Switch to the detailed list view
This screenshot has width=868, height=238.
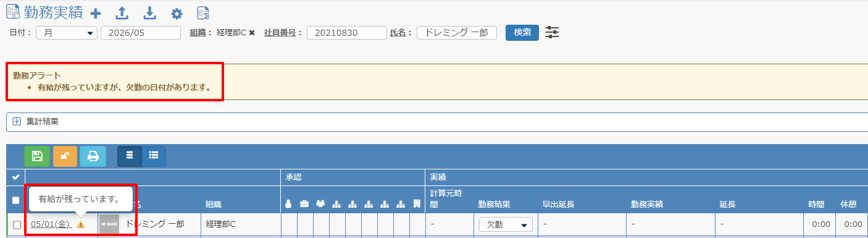pyautogui.click(x=154, y=156)
